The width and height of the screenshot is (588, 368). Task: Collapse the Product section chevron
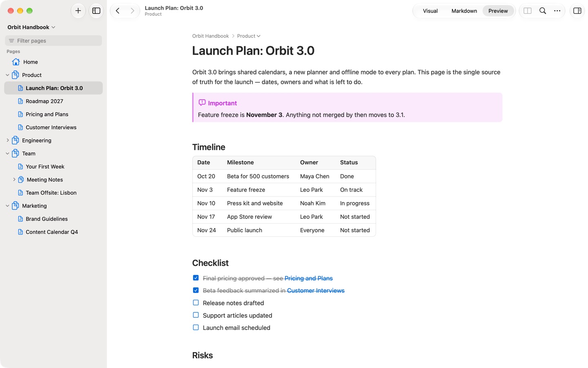coord(7,75)
